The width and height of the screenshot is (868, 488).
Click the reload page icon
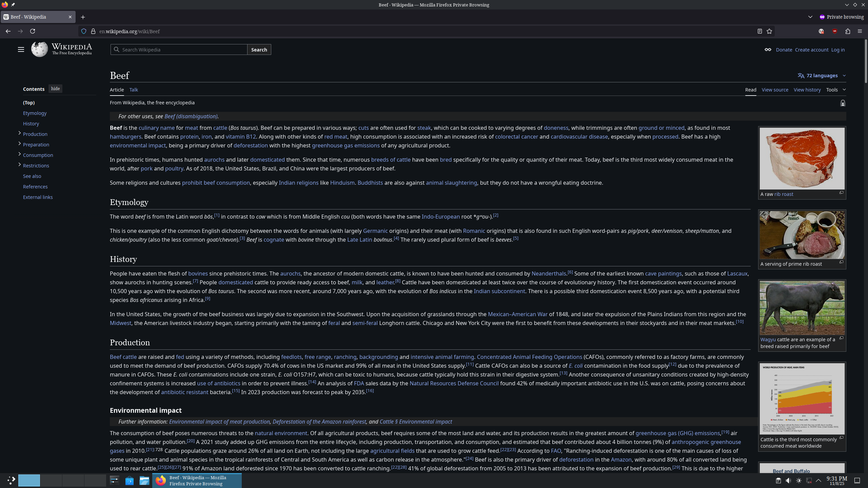click(x=33, y=31)
